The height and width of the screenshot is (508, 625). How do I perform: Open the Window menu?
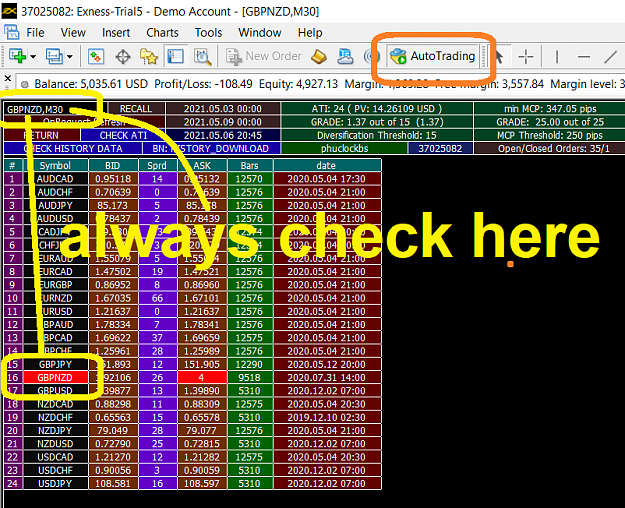[259, 32]
